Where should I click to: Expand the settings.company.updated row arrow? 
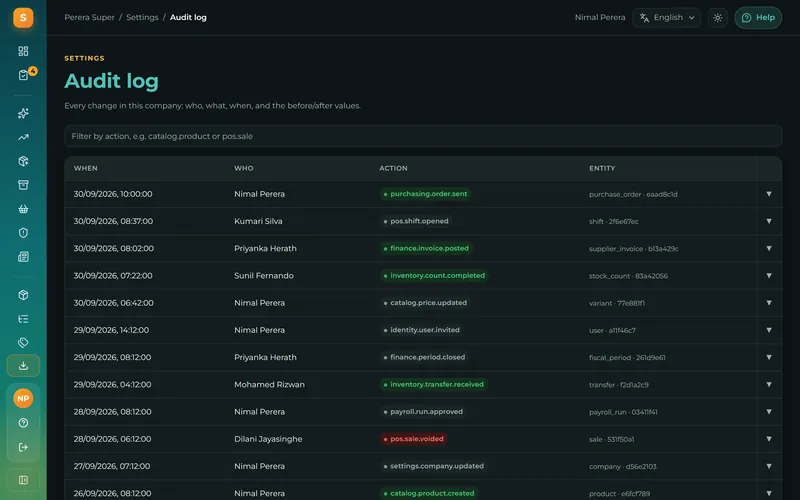(x=768, y=466)
